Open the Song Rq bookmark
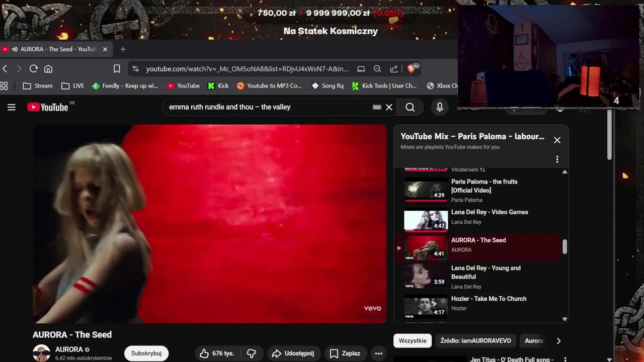The height and width of the screenshot is (362, 644). pos(328,86)
